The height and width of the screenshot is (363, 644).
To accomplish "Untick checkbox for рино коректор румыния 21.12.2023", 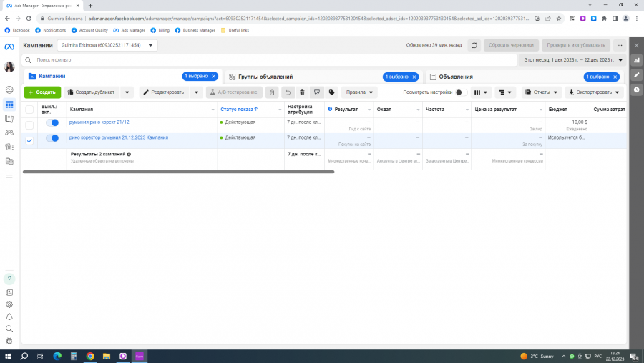I will point(29,140).
